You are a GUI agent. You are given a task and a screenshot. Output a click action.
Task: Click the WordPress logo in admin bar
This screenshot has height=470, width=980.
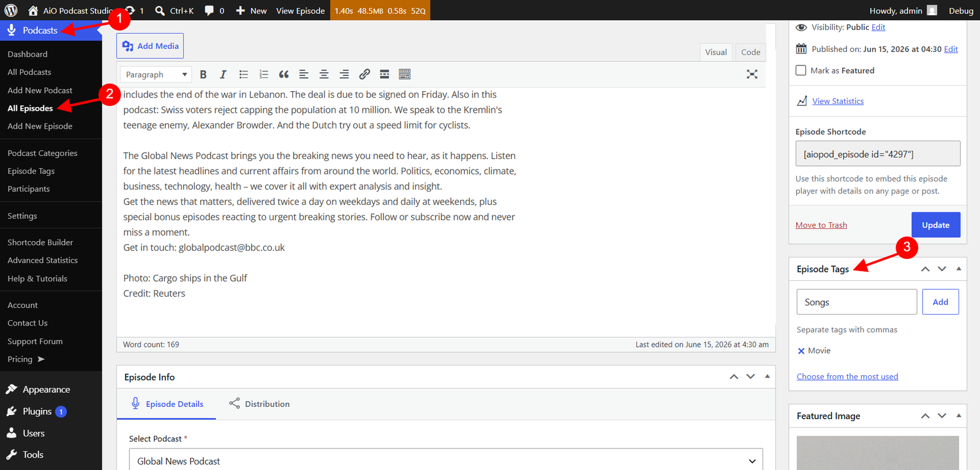tap(11, 10)
